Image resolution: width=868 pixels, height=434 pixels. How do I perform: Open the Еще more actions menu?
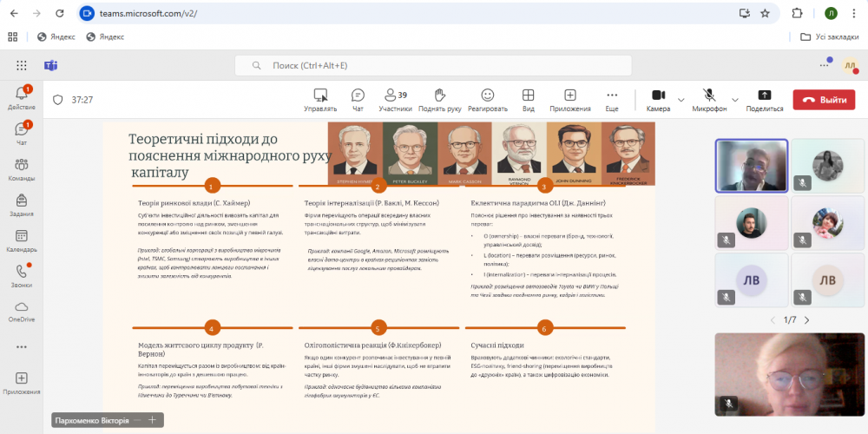point(612,99)
